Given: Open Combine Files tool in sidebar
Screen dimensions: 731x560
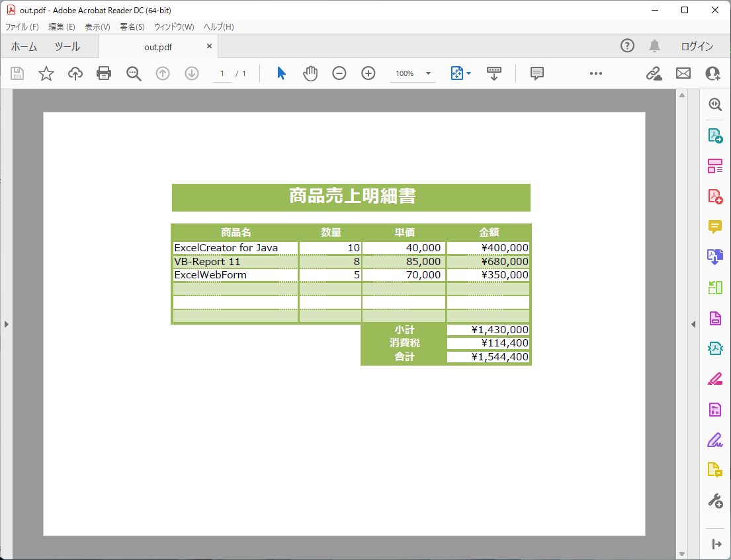Looking at the screenshot, I should [x=715, y=257].
